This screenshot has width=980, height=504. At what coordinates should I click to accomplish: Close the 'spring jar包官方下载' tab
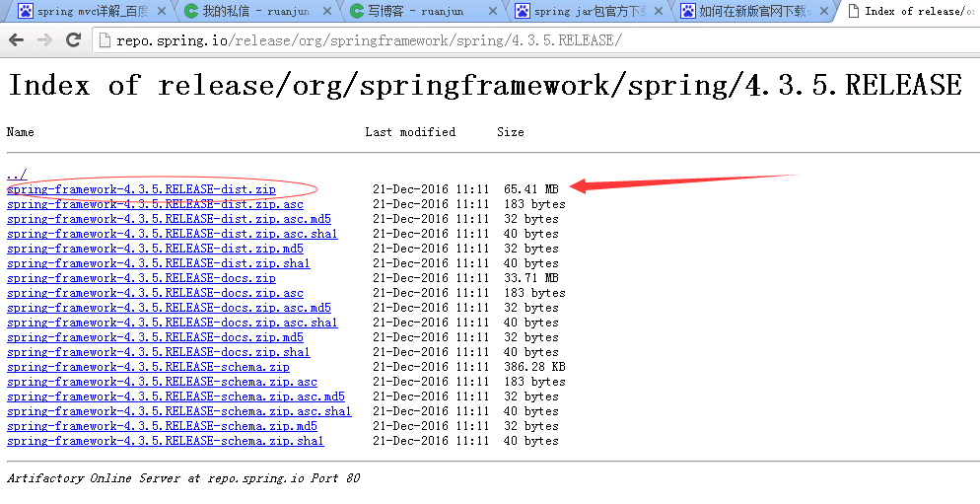coord(659,11)
